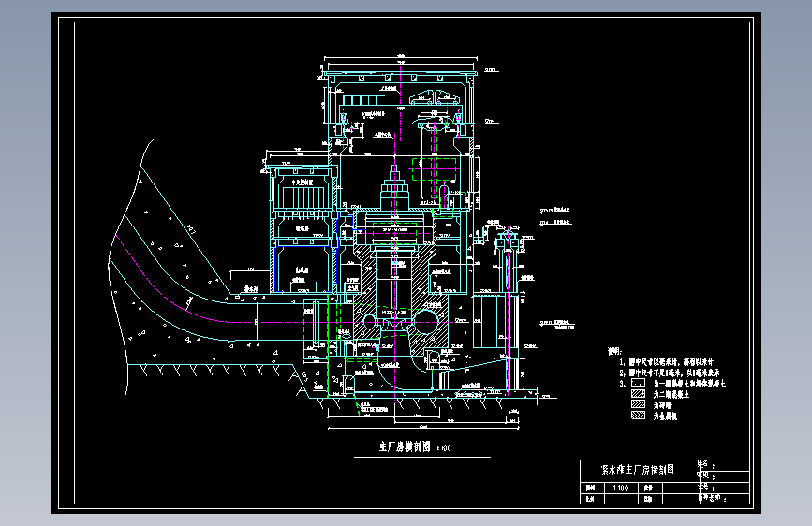Image resolution: width=812 pixels, height=526 pixels.
Task: Select the 为砖墙 legend label
Action: pos(662,405)
